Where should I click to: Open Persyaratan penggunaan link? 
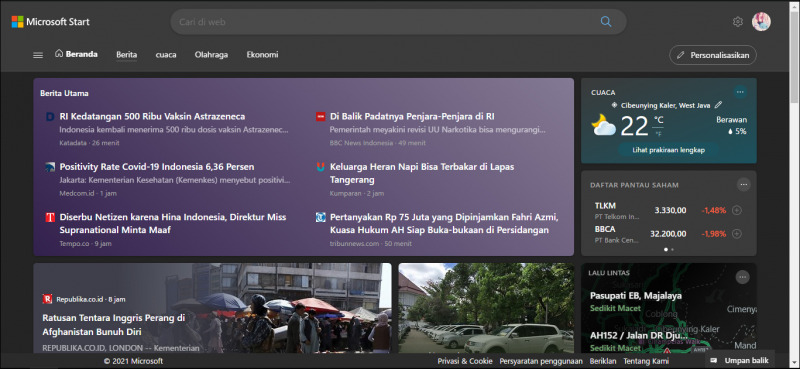pos(541,361)
